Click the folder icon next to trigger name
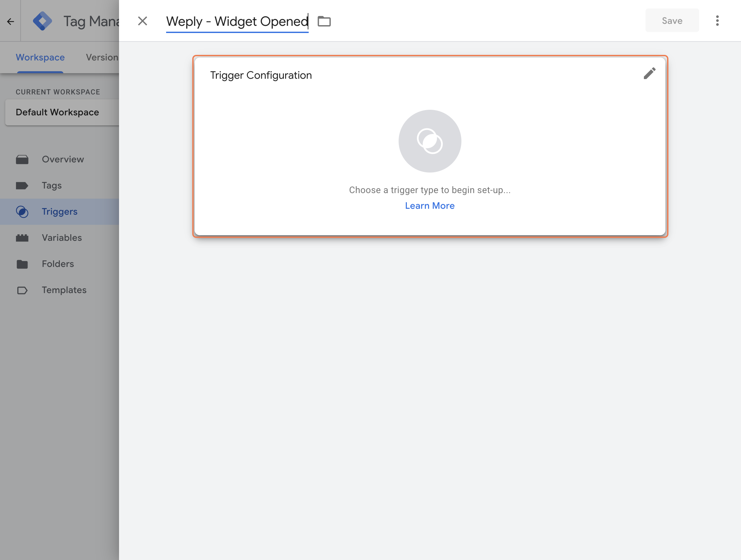This screenshot has width=741, height=560. point(324,21)
